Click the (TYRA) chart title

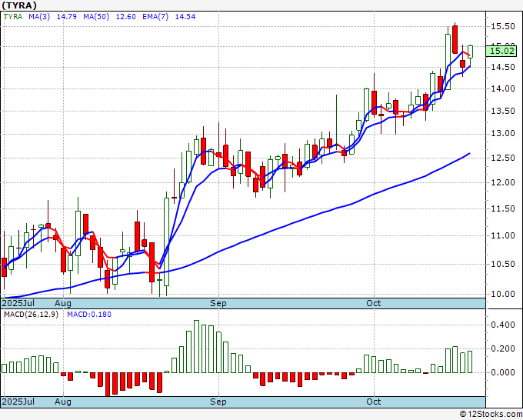19,5
